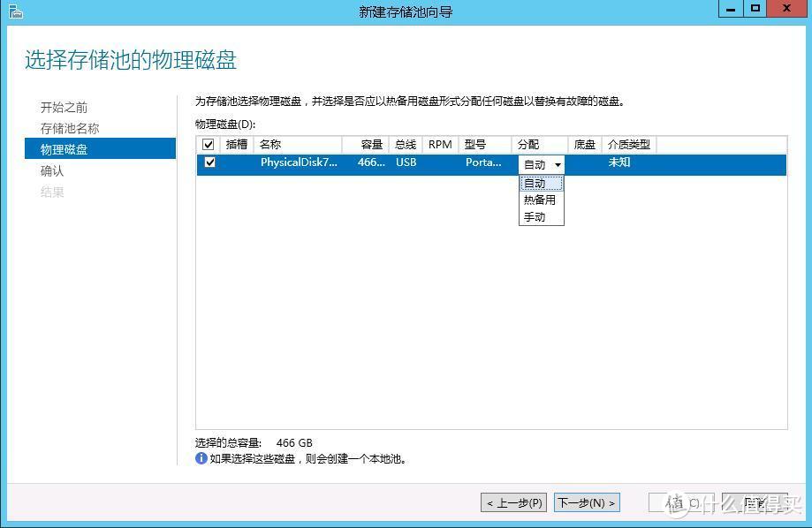Sort by RPM column header
Screen dimensions: 812x528
(440, 145)
